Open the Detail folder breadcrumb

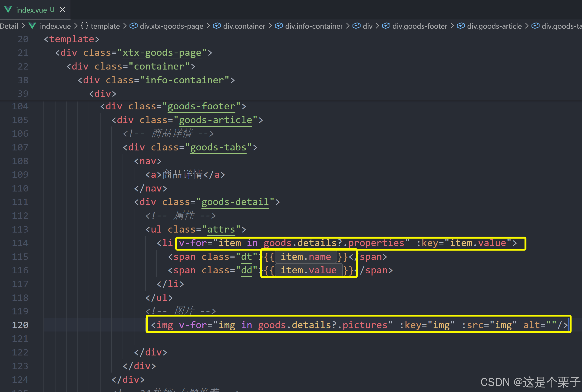[x=9, y=26]
